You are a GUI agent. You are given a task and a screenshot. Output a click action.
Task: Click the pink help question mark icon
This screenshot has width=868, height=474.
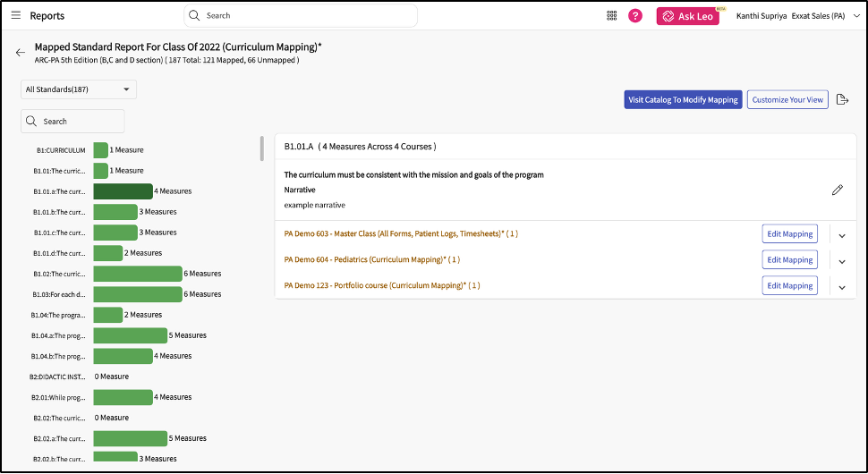pos(635,15)
